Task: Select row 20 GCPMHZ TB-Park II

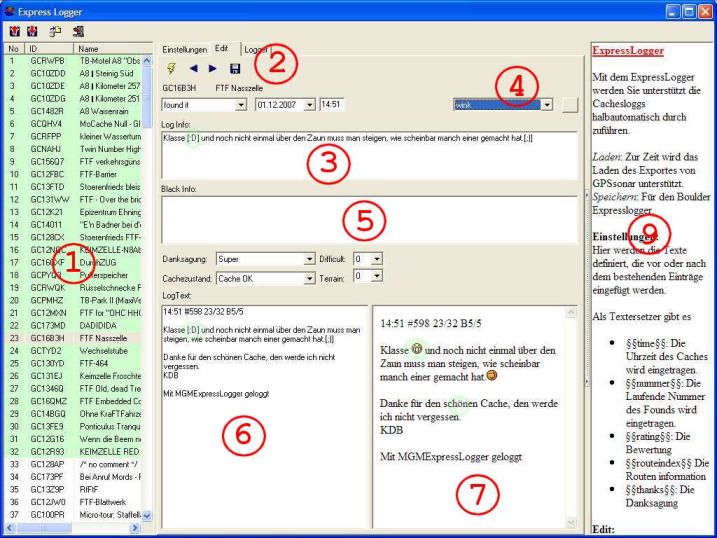Action: click(73, 300)
